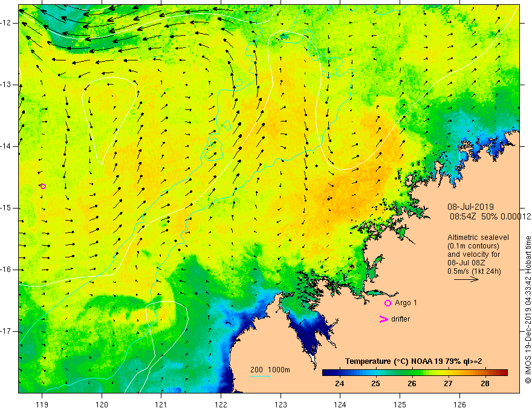
Task: Click longitude label 126
Action: 459,404
